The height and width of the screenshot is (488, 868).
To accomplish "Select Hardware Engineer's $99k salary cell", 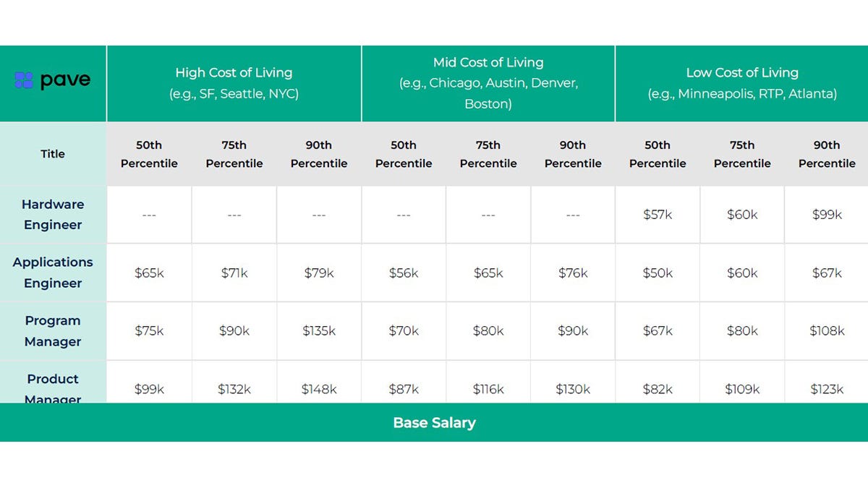I will pyautogui.click(x=827, y=215).
